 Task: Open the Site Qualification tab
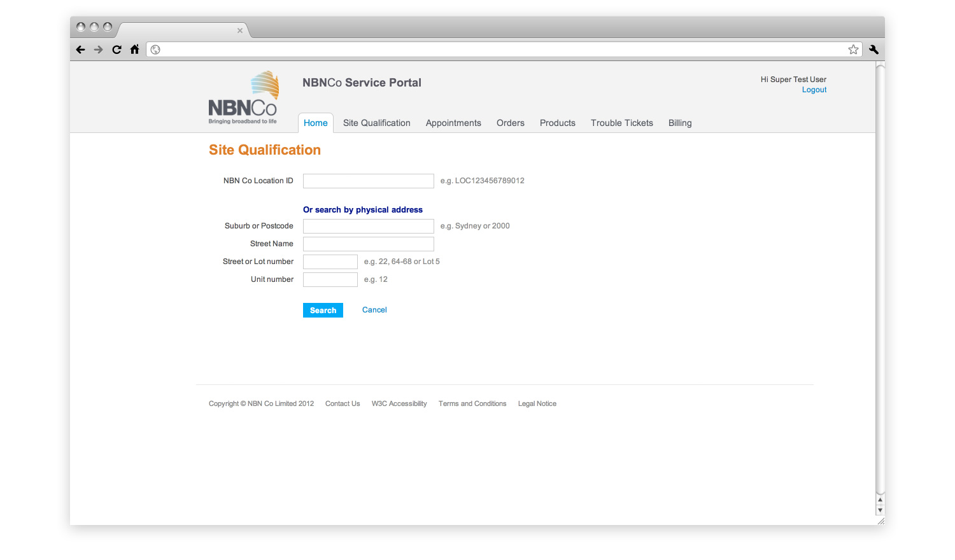(377, 123)
